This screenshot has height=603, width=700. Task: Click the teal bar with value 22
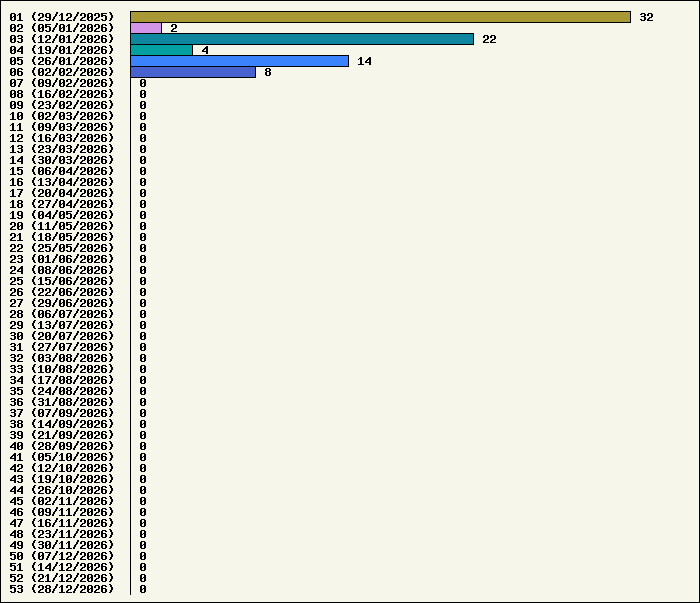click(301, 39)
